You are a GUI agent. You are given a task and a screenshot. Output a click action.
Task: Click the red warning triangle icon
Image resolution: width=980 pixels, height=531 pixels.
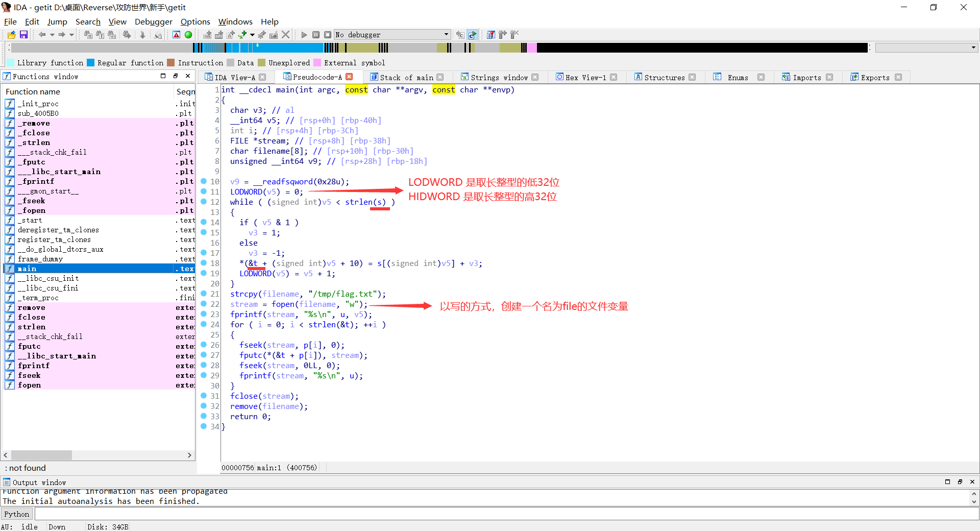tap(176, 35)
